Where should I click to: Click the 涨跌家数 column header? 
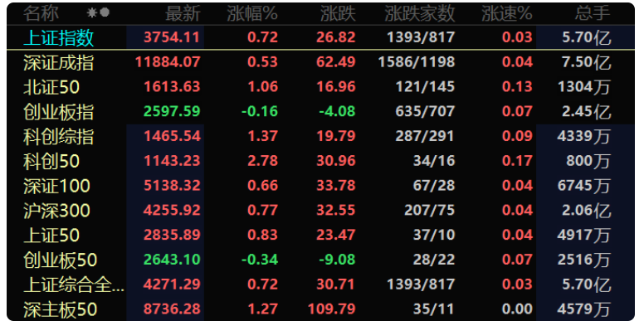tap(420, 14)
